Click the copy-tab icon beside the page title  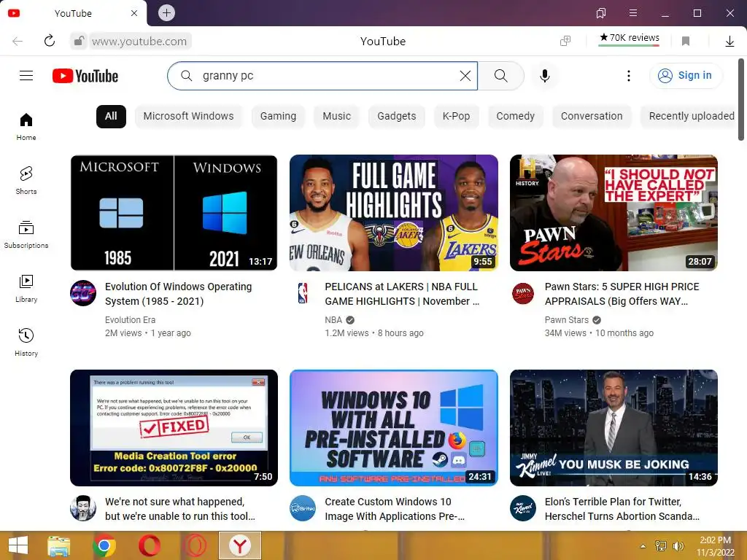click(565, 41)
